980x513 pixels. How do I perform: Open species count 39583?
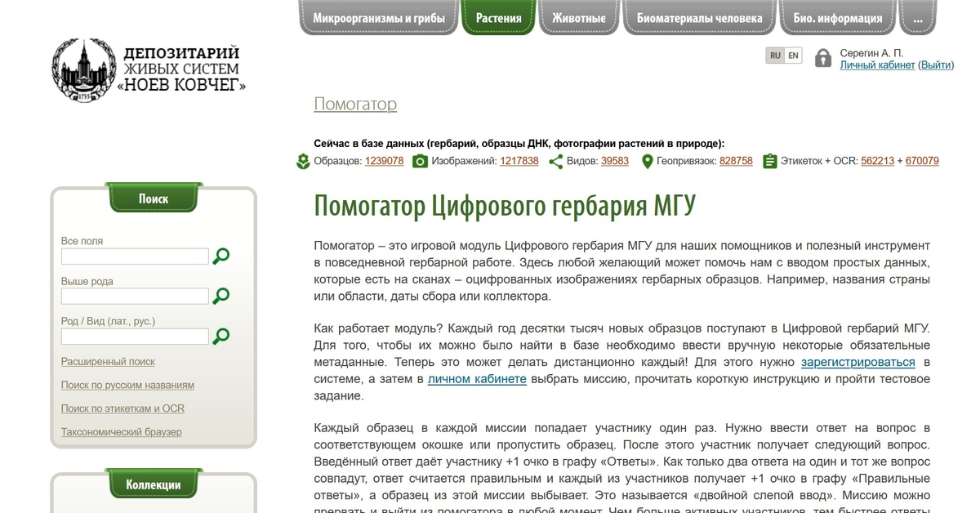click(x=615, y=161)
